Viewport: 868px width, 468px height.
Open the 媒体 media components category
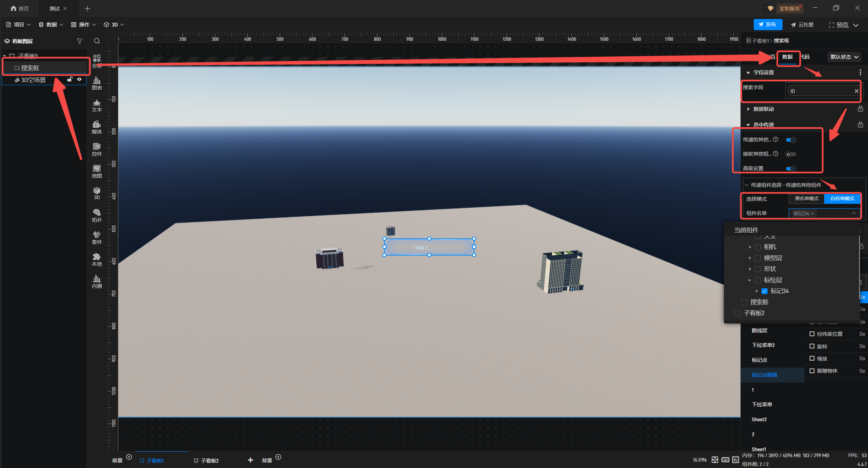tap(97, 127)
